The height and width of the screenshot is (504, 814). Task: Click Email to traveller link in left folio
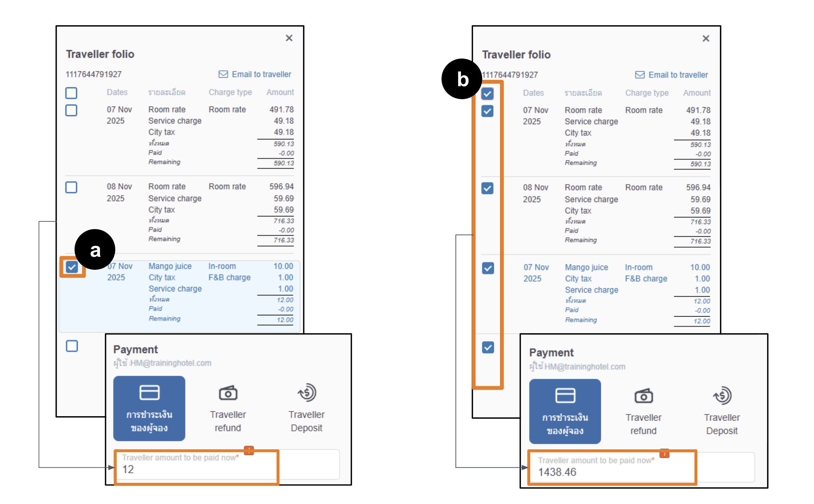pos(261,74)
